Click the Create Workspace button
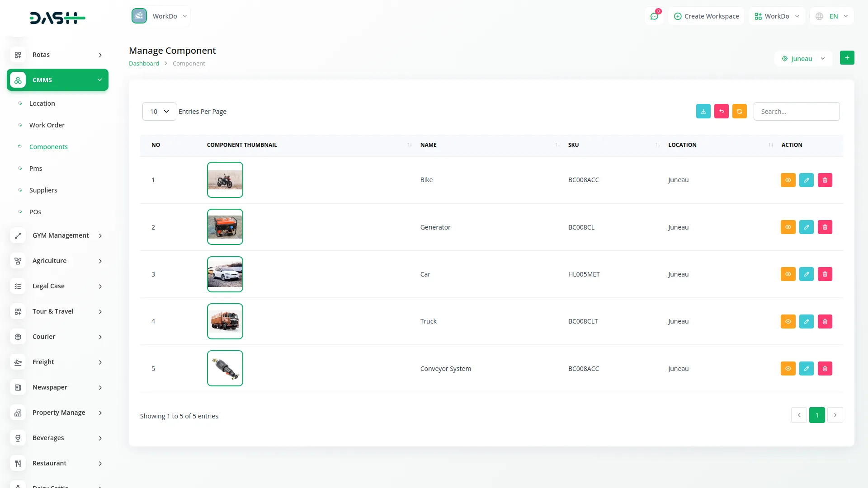Viewport: 868px width, 488px height. click(x=706, y=16)
